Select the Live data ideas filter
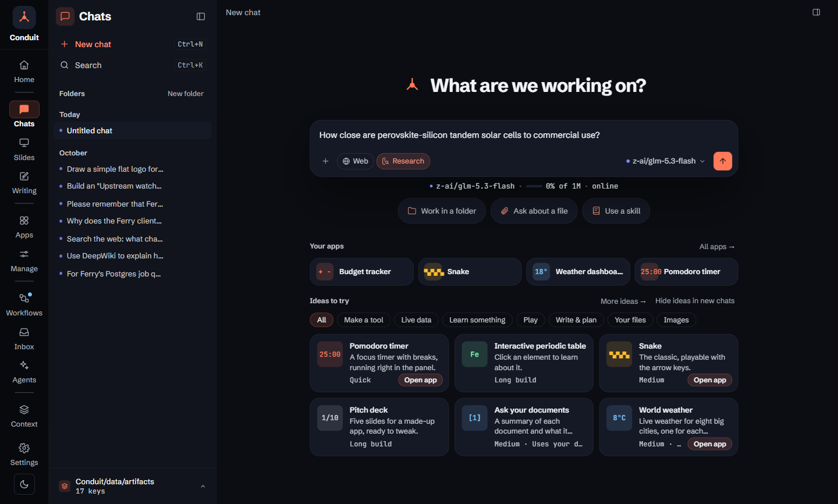The width and height of the screenshot is (838, 504). click(x=416, y=320)
